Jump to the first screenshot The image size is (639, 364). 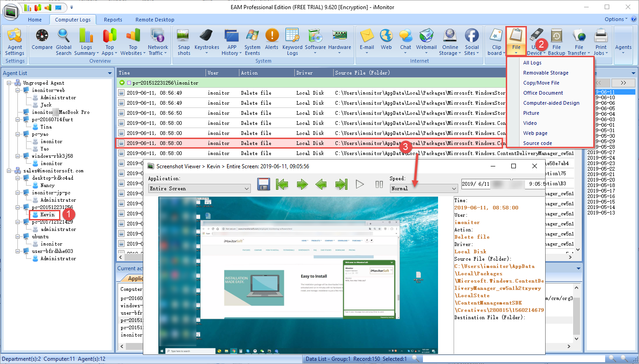pos(282,184)
